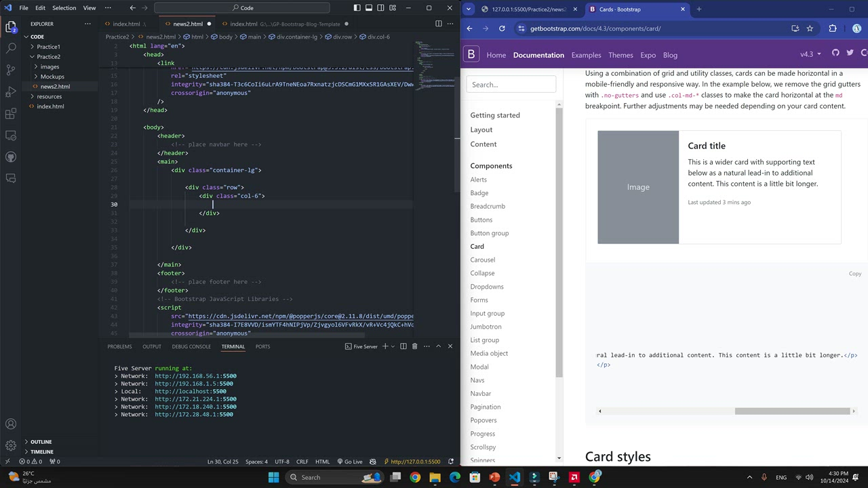Maximize the terminal panel size with chevron
The width and height of the screenshot is (868, 488).
click(438, 346)
